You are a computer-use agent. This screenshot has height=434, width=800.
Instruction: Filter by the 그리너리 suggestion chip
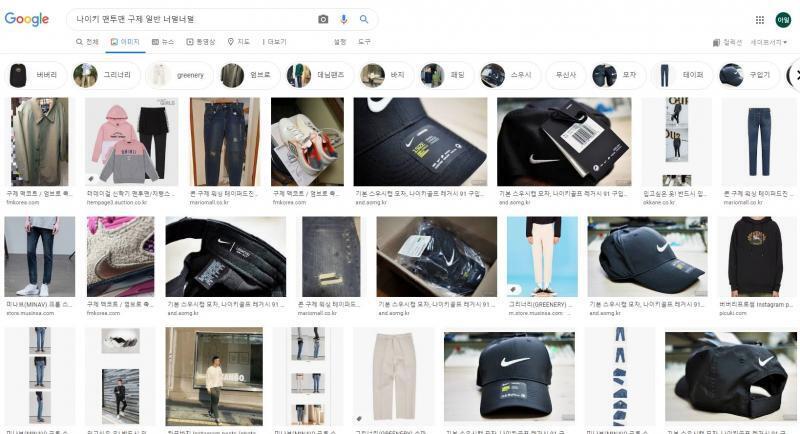pyautogui.click(x=106, y=75)
